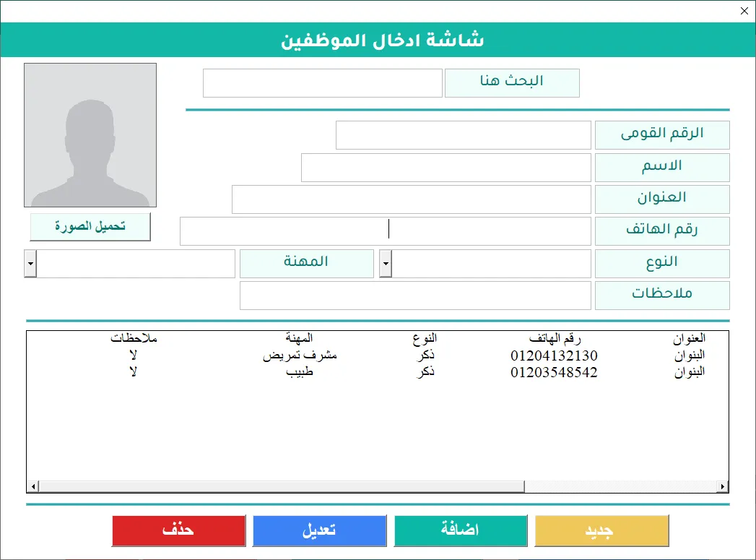Close the employee entry window
This screenshot has width=756, height=560.
pyautogui.click(x=744, y=11)
